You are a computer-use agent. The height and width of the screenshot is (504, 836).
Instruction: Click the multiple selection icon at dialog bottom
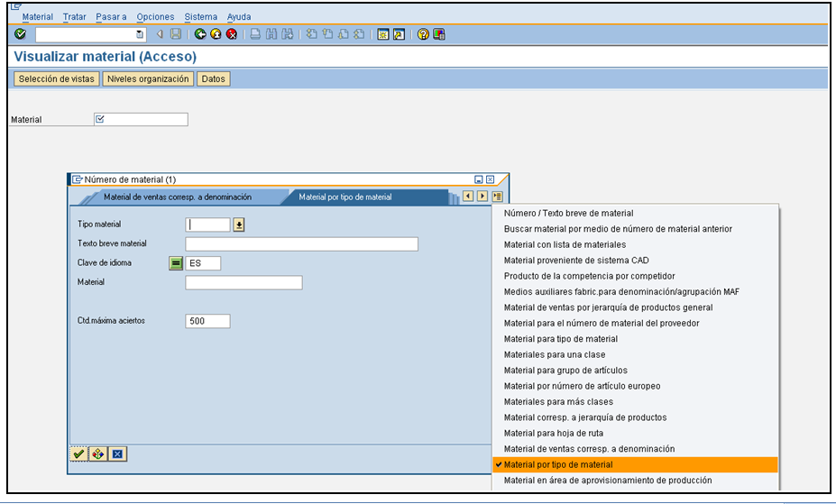click(x=97, y=454)
